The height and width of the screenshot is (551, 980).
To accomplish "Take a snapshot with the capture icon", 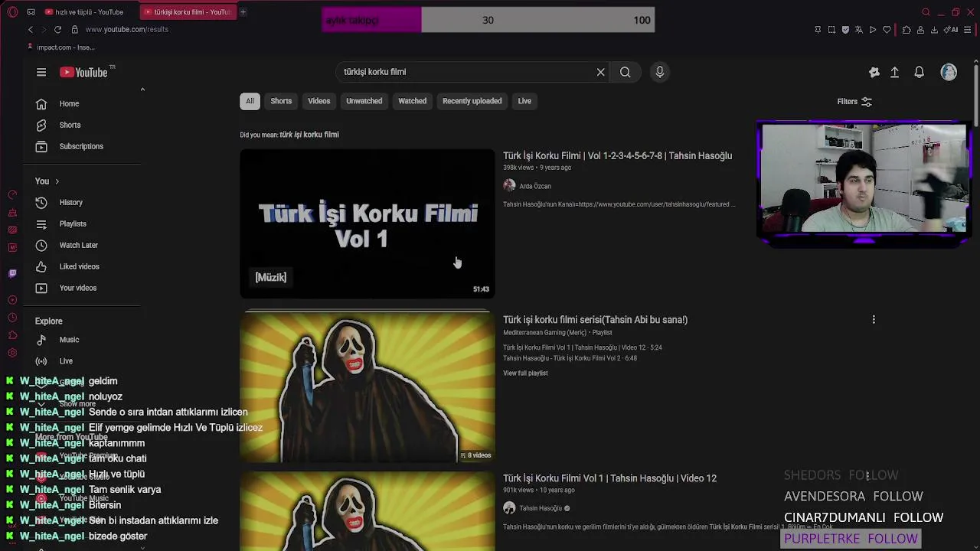I will pyautogui.click(x=831, y=30).
